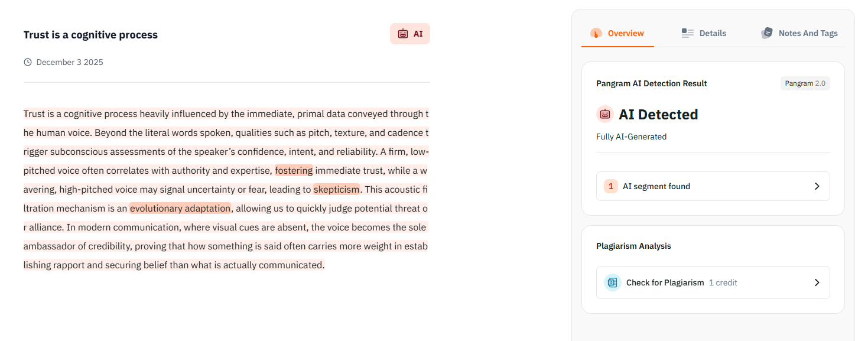Click the highlighted phrase "evolutionary adaptation"
868x341 pixels.
180,209
